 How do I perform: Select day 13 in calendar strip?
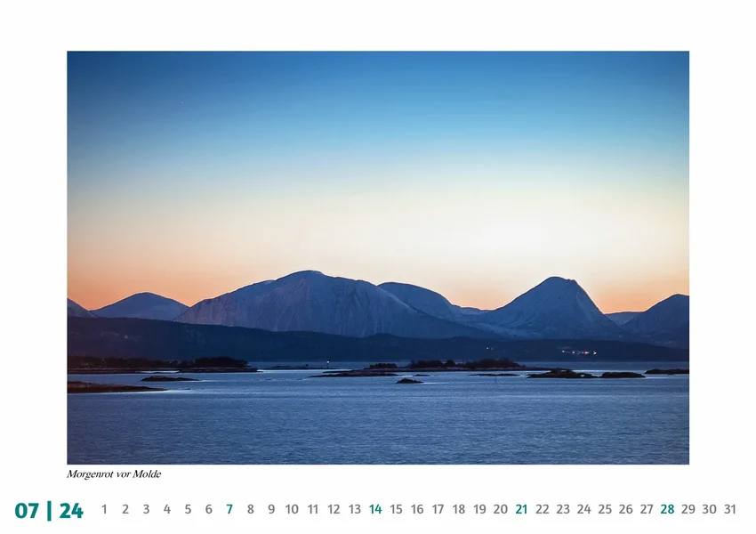pos(354,509)
